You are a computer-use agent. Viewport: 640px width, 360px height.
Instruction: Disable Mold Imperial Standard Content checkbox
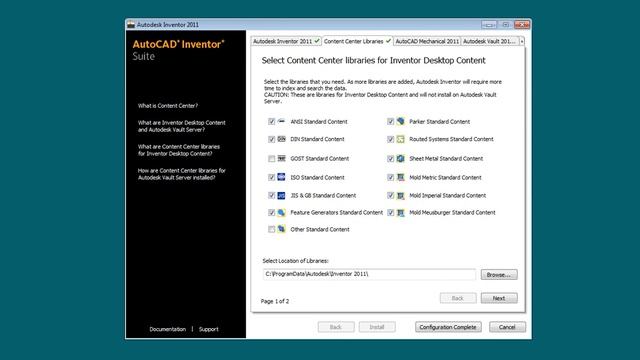[391, 196]
